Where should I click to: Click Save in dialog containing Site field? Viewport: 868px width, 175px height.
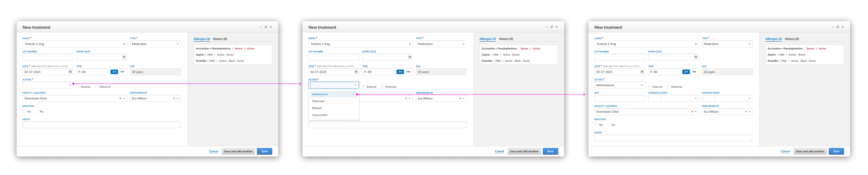click(x=836, y=151)
